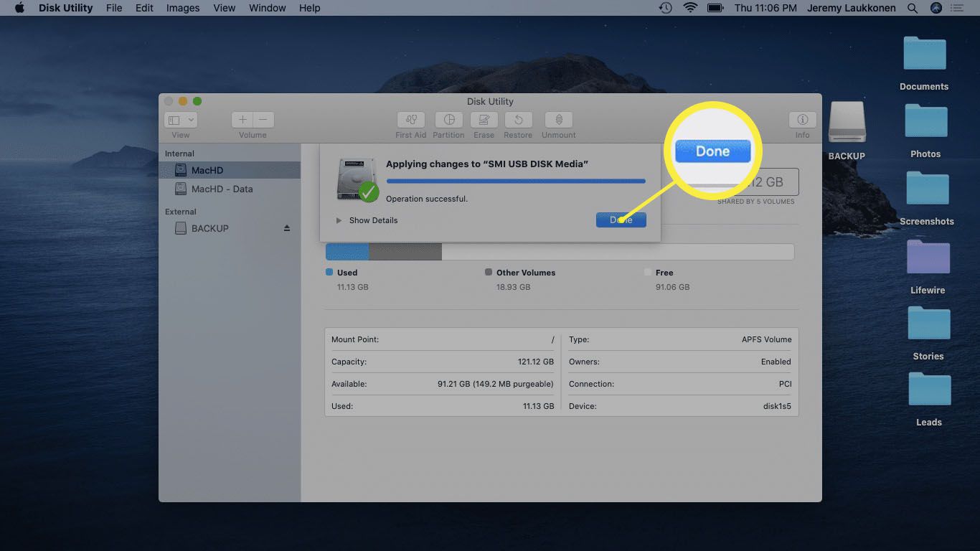Show the Info panel
The image size is (980, 551).
point(802,120)
